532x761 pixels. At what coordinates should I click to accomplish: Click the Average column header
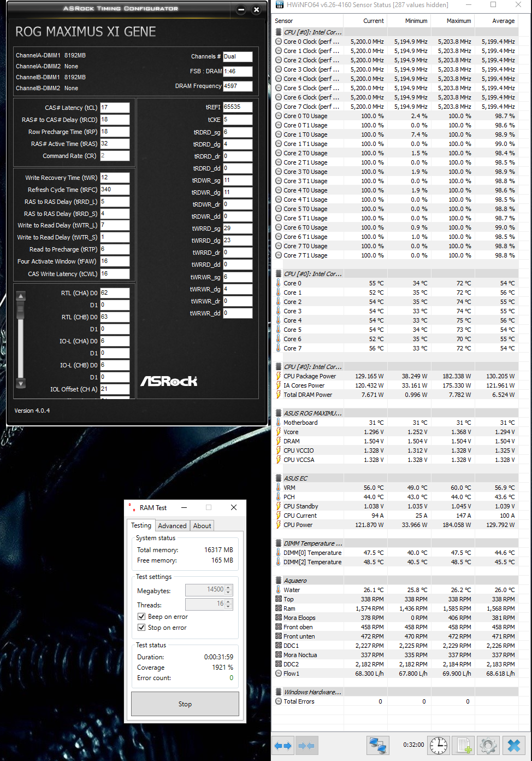click(x=496, y=21)
